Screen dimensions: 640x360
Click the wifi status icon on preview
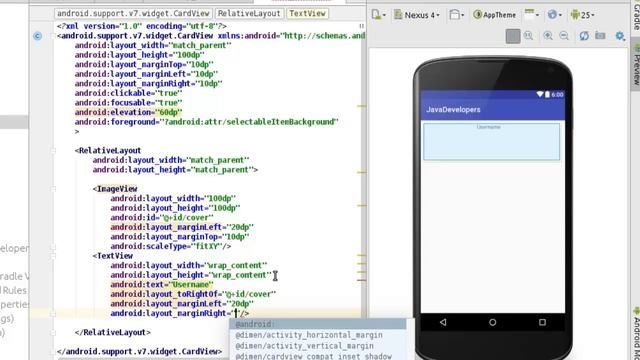(x=540, y=94)
